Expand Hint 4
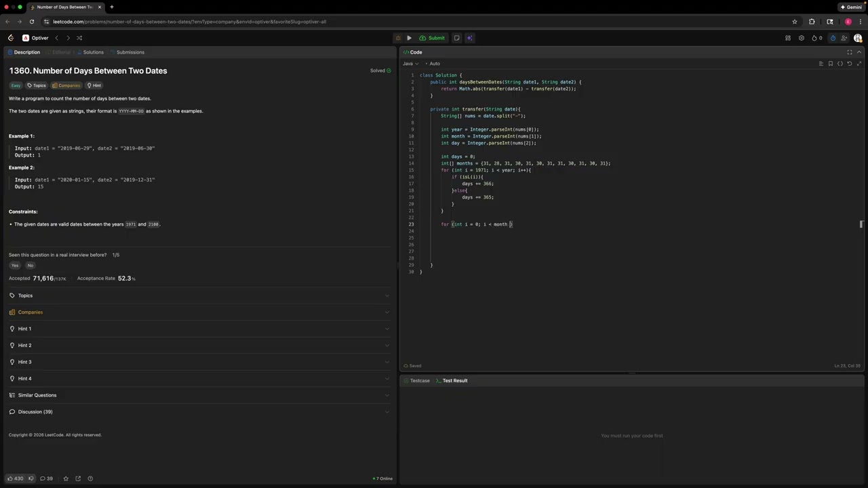 tap(199, 379)
